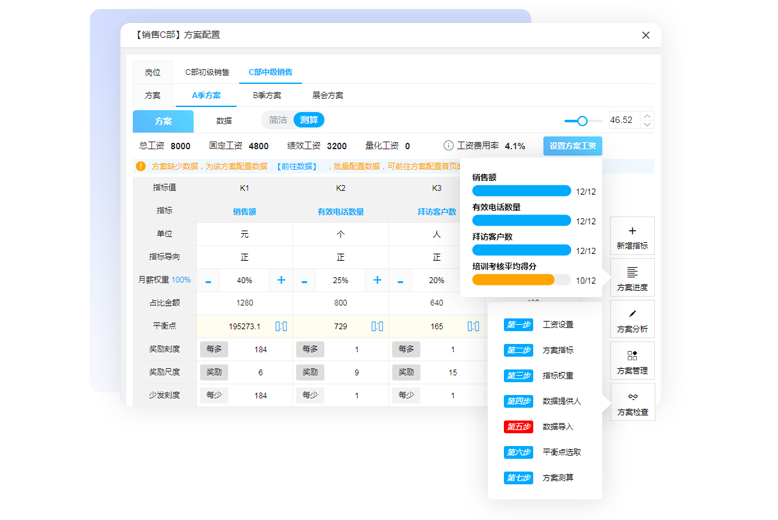778x520 pixels.
Task: Follow the 【前往数据】 link
Action: pos(297,166)
